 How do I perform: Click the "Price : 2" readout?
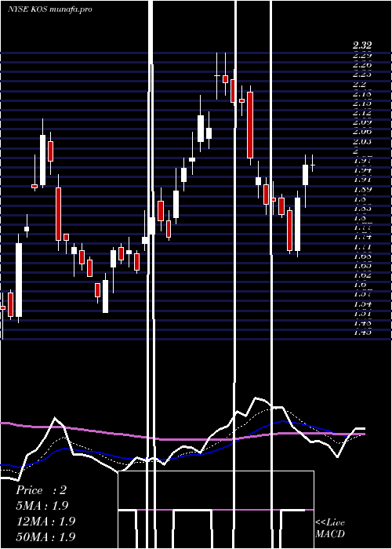41,490
